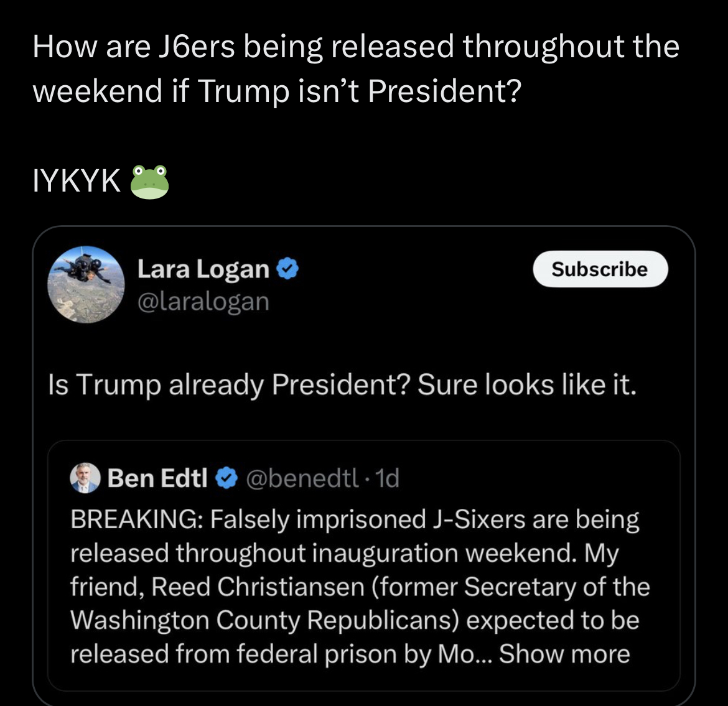Image resolution: width=728 pixels, height=706 pixels.
Task: Open the quoted Ben Edtl tweet card
Action: tap(364, 563)
